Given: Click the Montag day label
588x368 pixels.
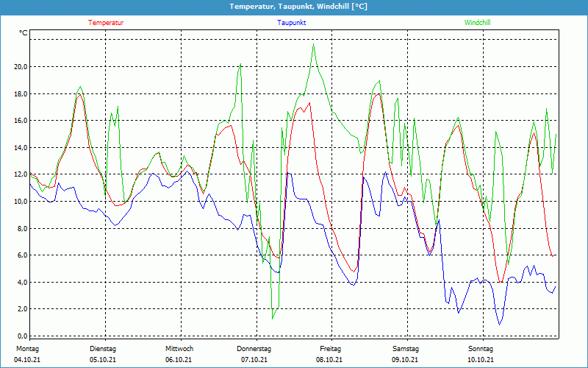Looking at the screenshot, I should [27, 349].
